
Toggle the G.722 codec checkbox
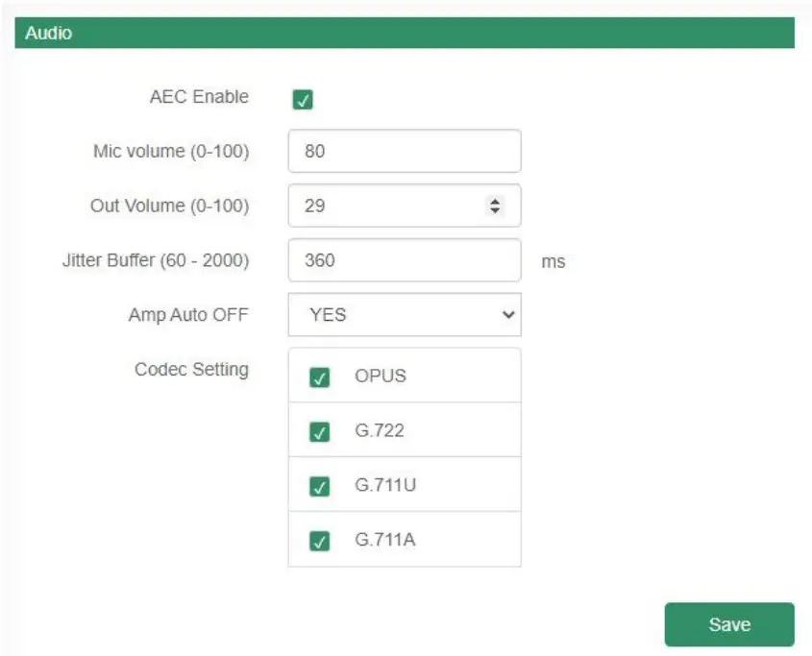[x=320, y=432]
